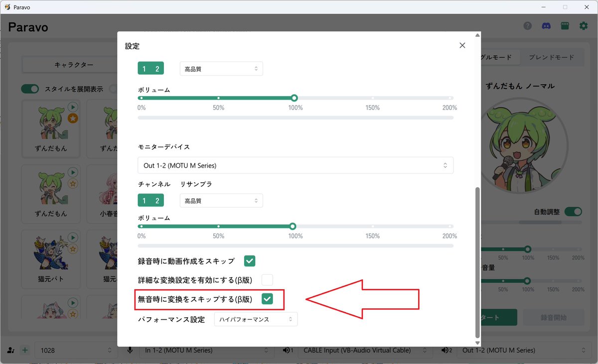Set upper volume slider to 50%
Image resolution: width=598 pixels, height=364 pixels.
click(x=218, y=98)
